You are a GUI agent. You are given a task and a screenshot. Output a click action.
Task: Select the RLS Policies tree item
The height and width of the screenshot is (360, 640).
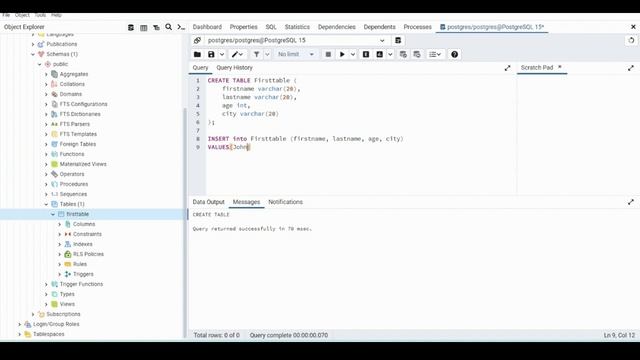pyautogui.click(x=89, y=254)
